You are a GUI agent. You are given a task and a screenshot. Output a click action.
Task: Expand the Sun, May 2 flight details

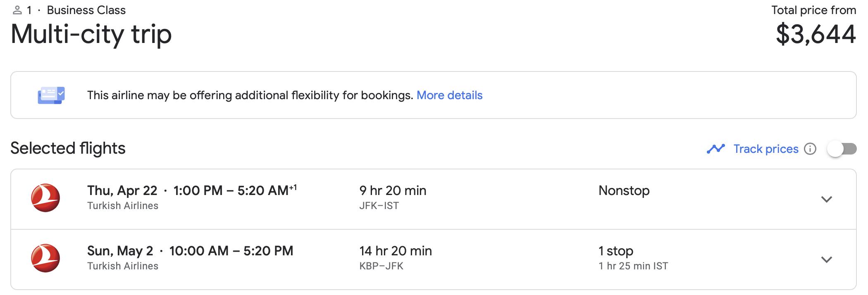827,259
